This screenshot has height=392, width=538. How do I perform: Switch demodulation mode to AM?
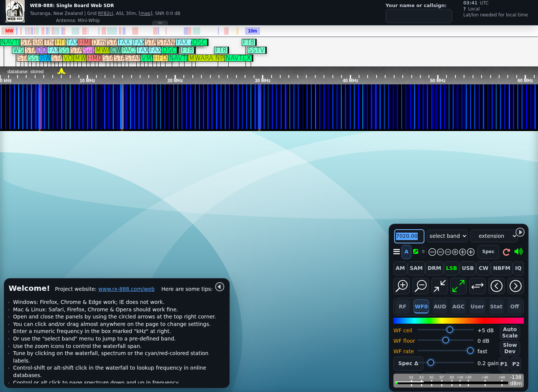coord(400,268)
